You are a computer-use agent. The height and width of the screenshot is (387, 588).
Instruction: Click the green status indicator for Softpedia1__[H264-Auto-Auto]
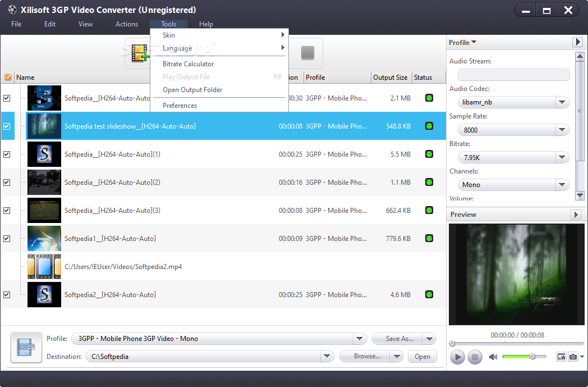tap(429, 238)
